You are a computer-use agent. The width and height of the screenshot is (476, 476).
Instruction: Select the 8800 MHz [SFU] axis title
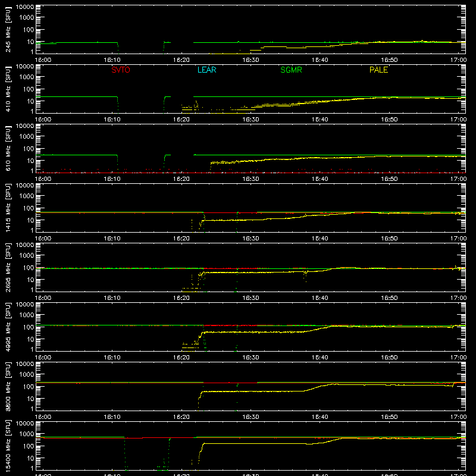point(8,386)
